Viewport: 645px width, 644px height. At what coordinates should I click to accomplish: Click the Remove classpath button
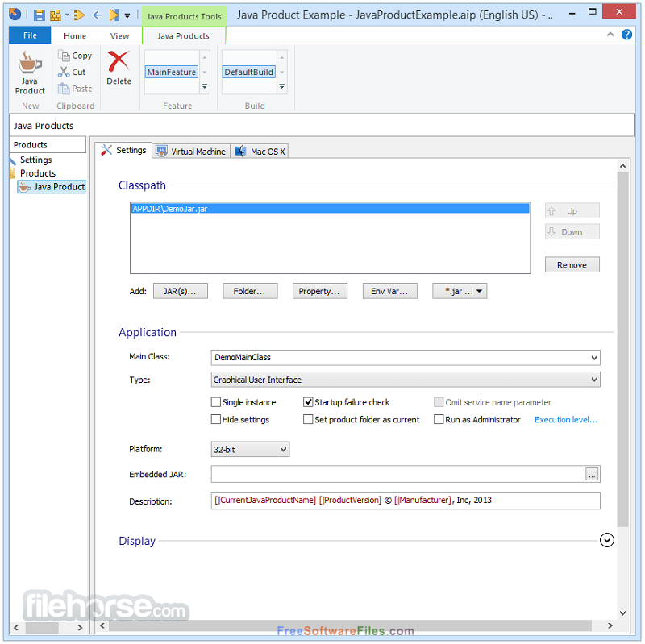(572, 265)
